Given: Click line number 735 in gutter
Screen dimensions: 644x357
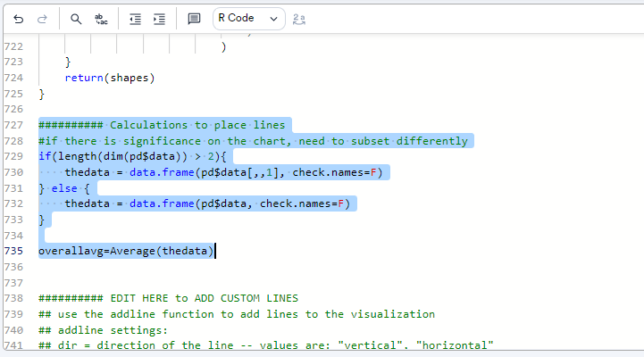Looking at the screenshot, I should tap(13, 251).
